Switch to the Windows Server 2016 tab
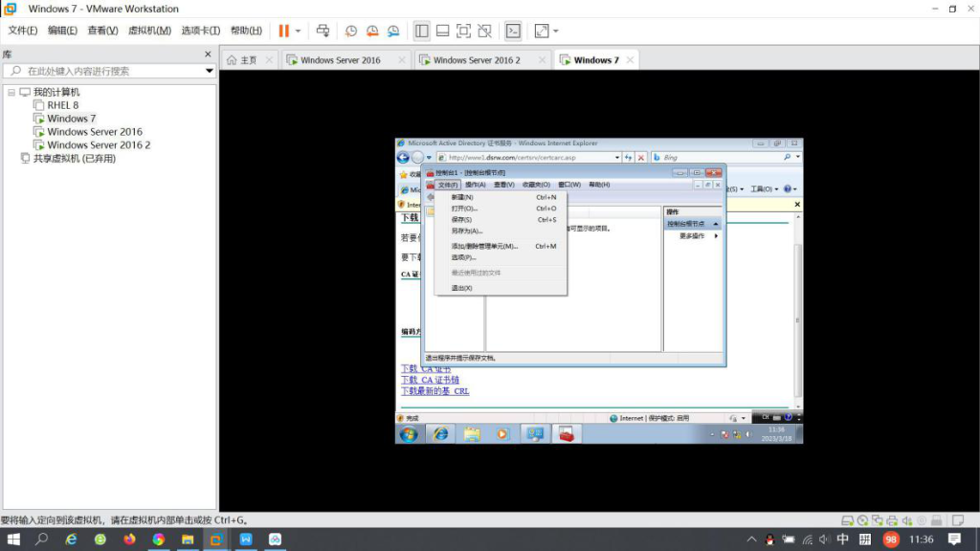The width and height of the screenshot is (980, 551). tap(340, 60)
